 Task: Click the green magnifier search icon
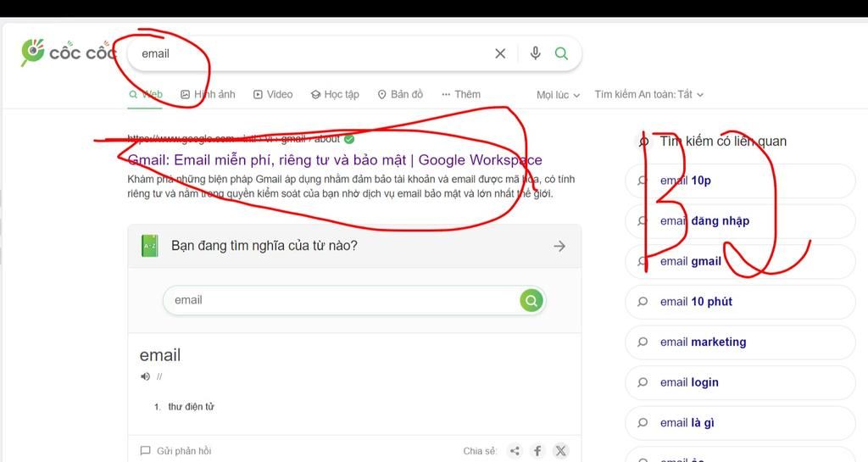coord(561,53)
